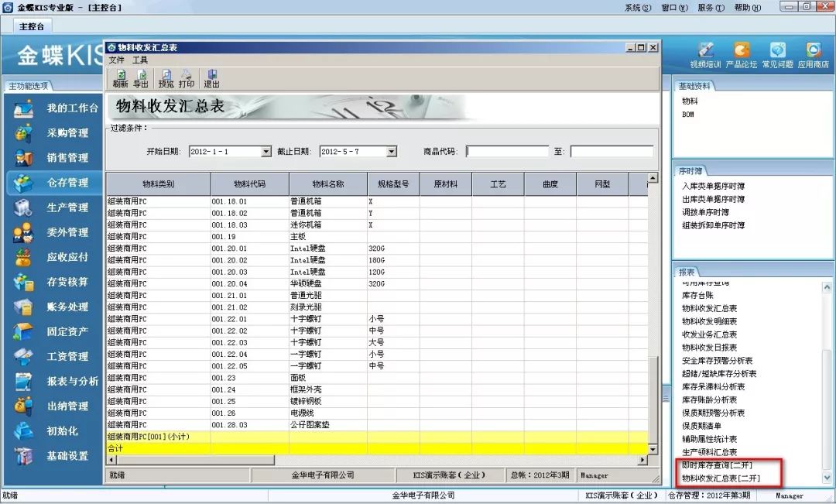
Task: Open BOM in 基础资料 panel
Action: [x=688, y=114]
